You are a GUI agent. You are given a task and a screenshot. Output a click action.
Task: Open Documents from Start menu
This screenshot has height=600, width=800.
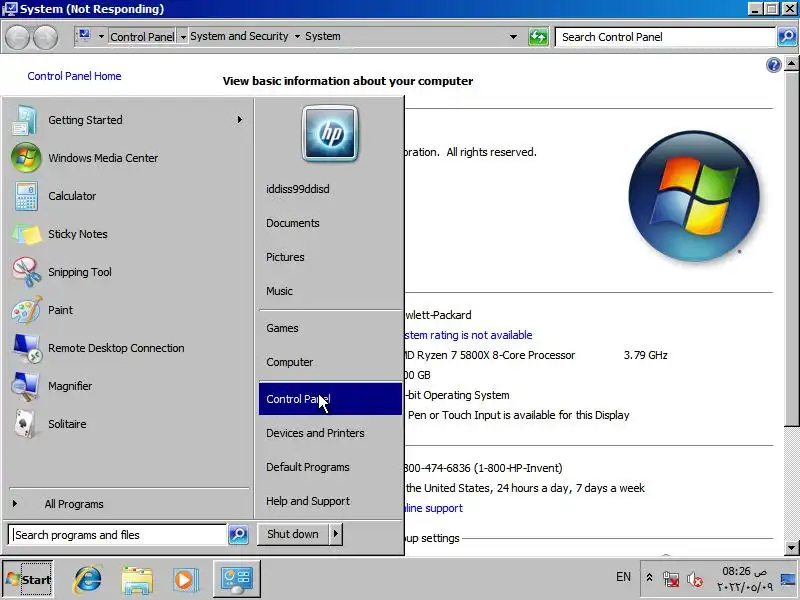point(293,223)
